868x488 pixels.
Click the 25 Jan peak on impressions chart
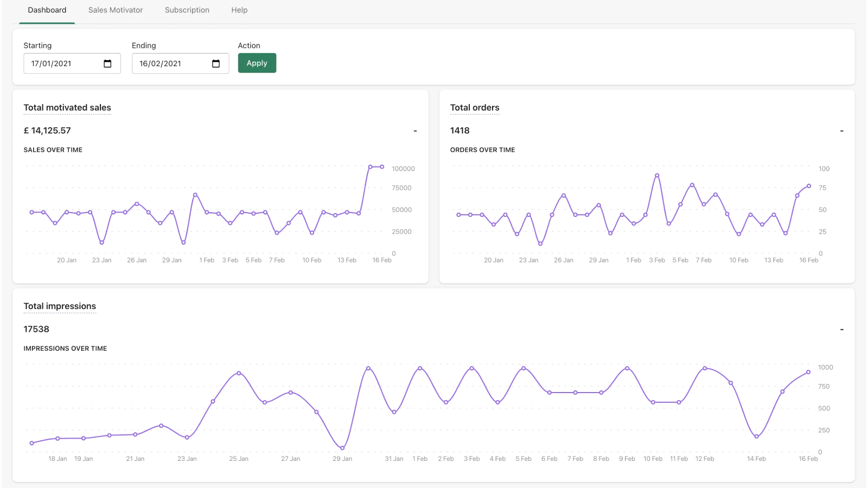[x=239, y=373]
